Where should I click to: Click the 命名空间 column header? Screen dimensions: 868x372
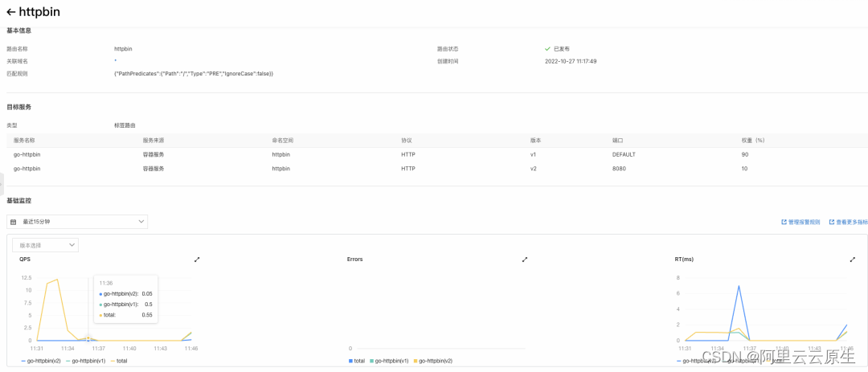[x=282, y=141]
